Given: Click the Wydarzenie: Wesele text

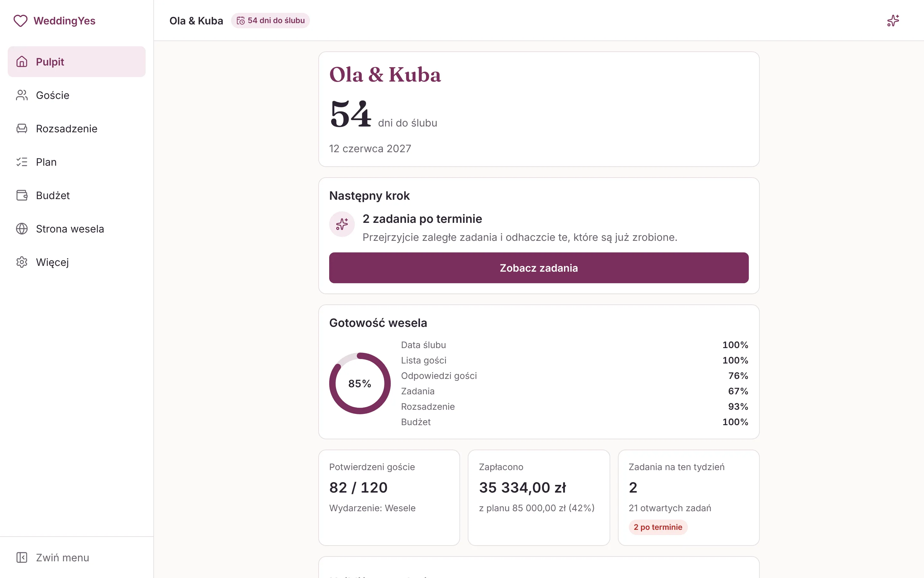Looking at the screenshot, I should (x=372, y=508).
